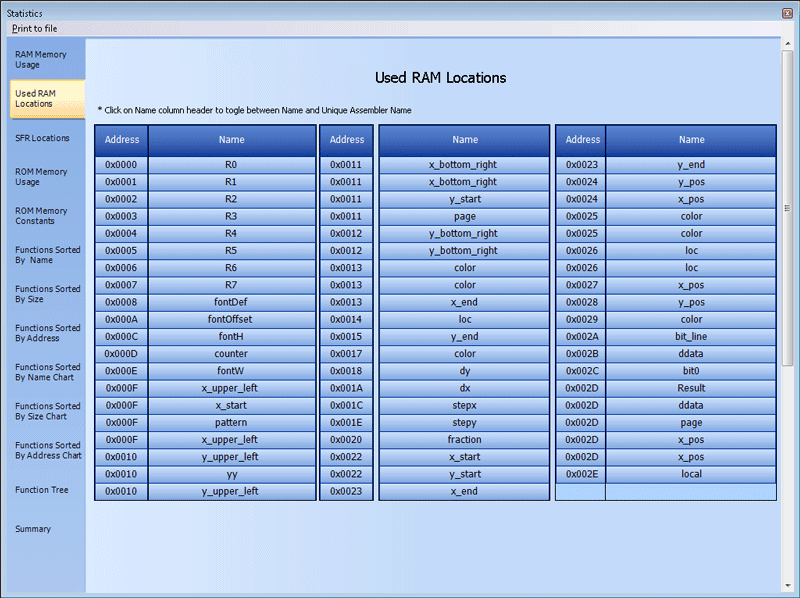Viewport: 800px width, 598px height.
Task: Select the x_start cell at 0x000F
Action: (232, 405)
